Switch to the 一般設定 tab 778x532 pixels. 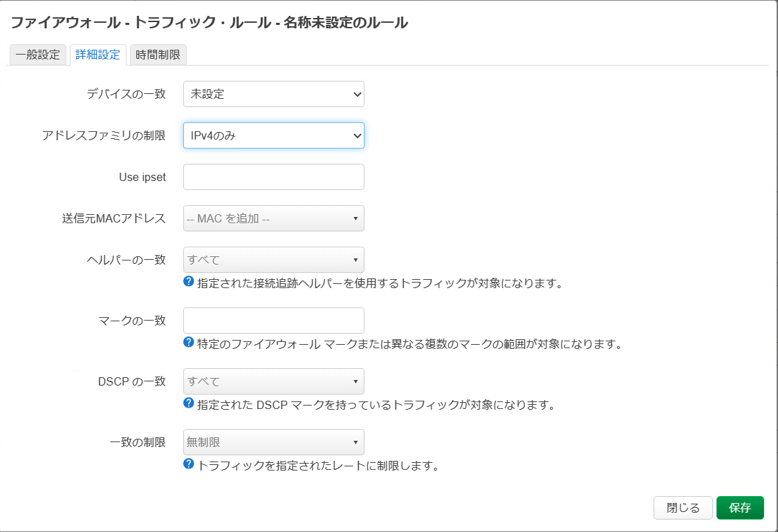pyautogui.click(x=38, y=55)
